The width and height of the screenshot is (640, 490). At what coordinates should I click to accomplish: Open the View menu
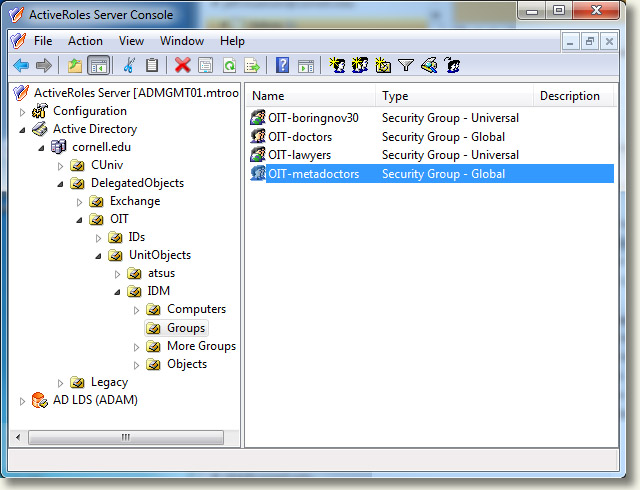[x=131, y=41]
